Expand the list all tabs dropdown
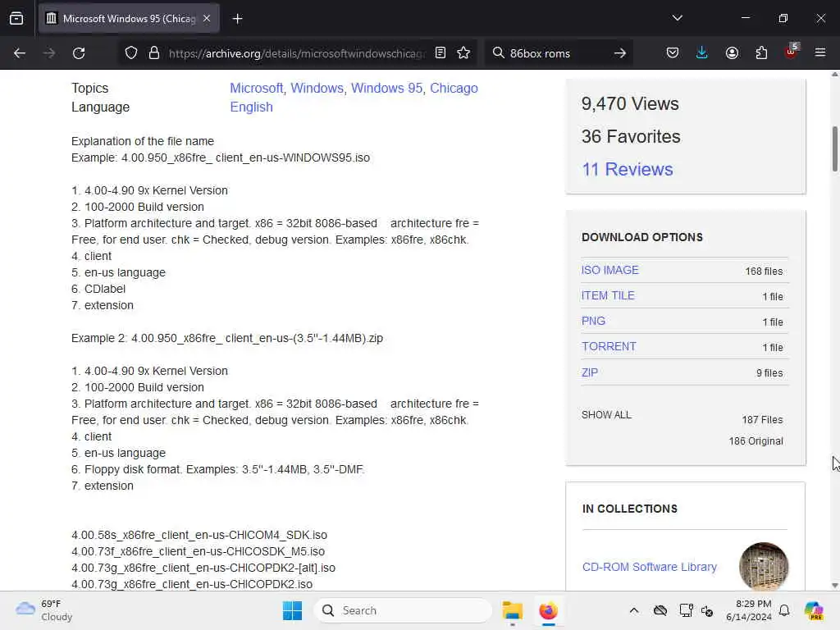 [677, 18]
